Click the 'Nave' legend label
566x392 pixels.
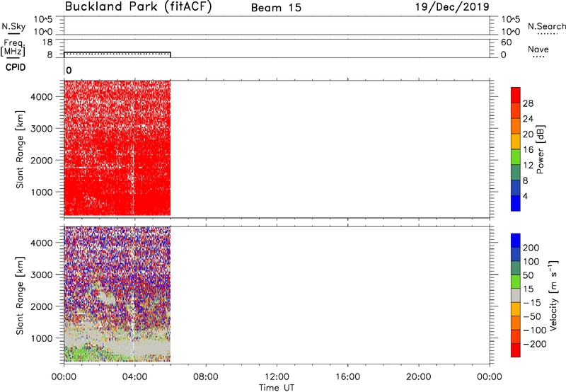[538, 50]
